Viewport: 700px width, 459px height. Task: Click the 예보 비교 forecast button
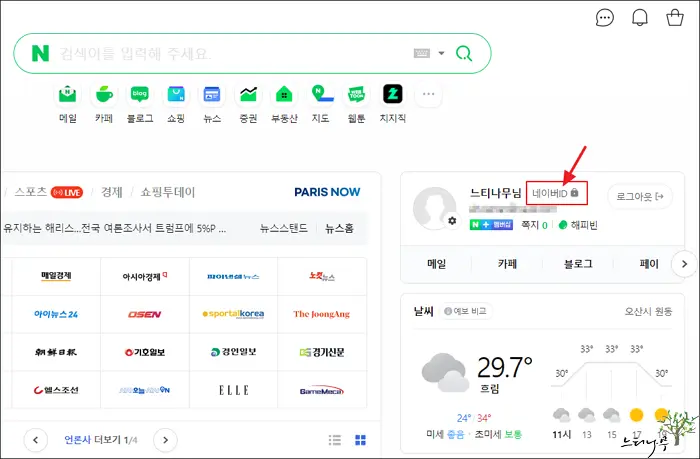pos(466,311)
